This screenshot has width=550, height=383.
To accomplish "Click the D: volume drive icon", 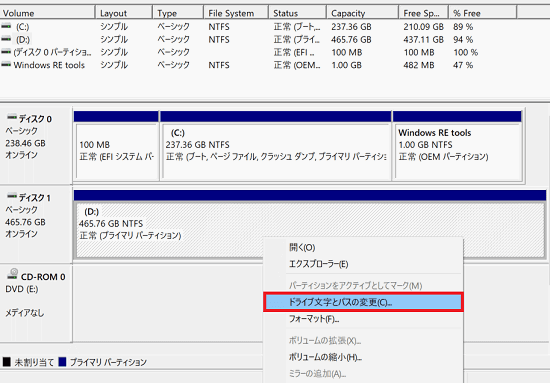I will coord(6,39).
